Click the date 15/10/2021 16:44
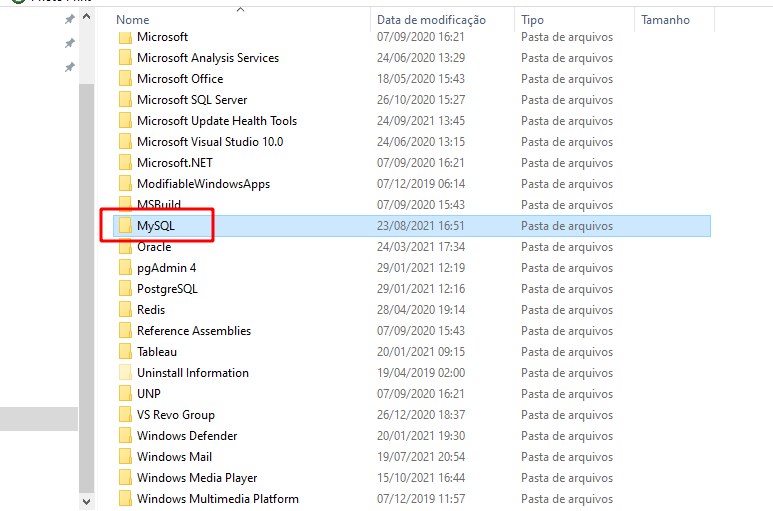Viewport: 773px width, 511px height. coord(421,477)
